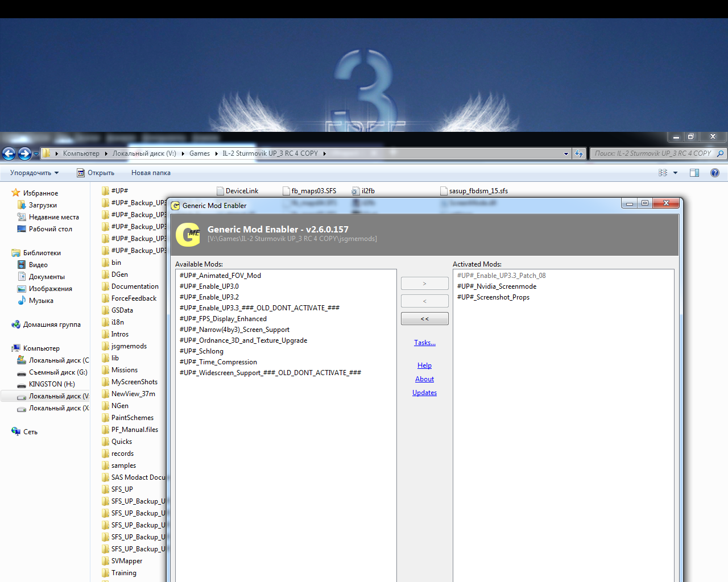Open the Документы library

pyautogui.click(x=47, y=277)
